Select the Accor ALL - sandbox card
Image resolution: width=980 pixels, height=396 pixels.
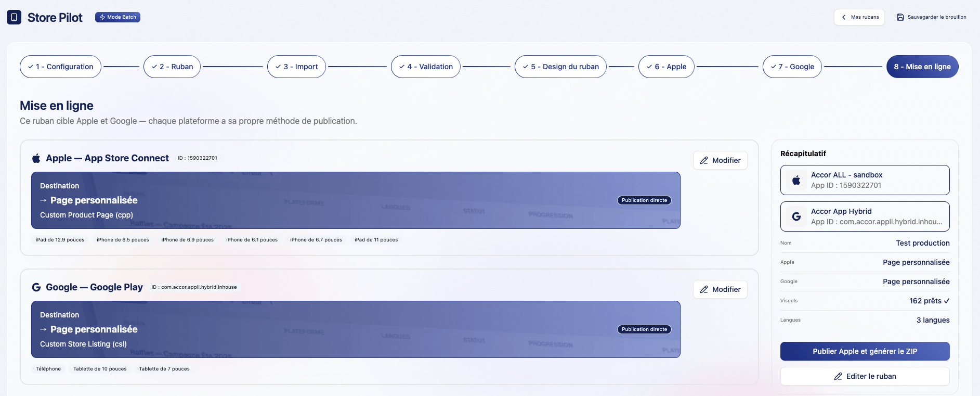pyautogui.click(x=865, y=180)
